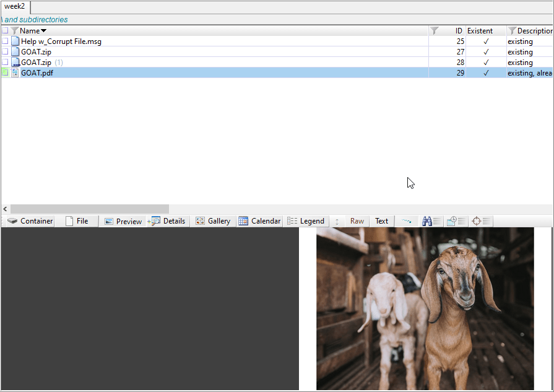The height and width of the screenshot is (392, 554).
Task: Click the horizontal scrollbar thumb
Action: pyautogui.click(x=90, y=209)
